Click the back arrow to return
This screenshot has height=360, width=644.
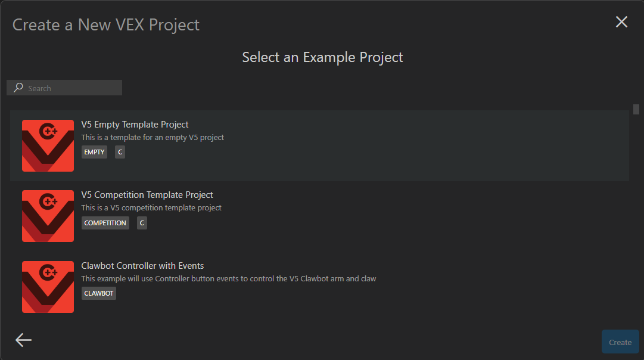[x=23, y=340]
